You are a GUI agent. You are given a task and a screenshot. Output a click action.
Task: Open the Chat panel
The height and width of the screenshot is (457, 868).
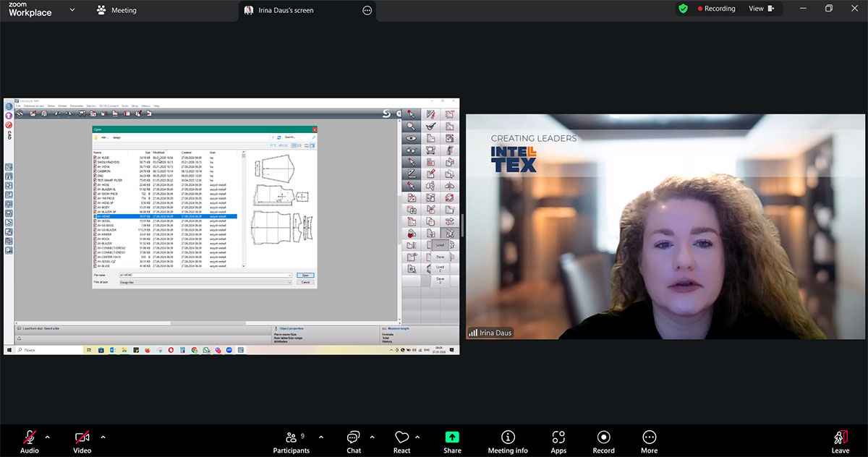pyautogui.click(x=354, y=441)
